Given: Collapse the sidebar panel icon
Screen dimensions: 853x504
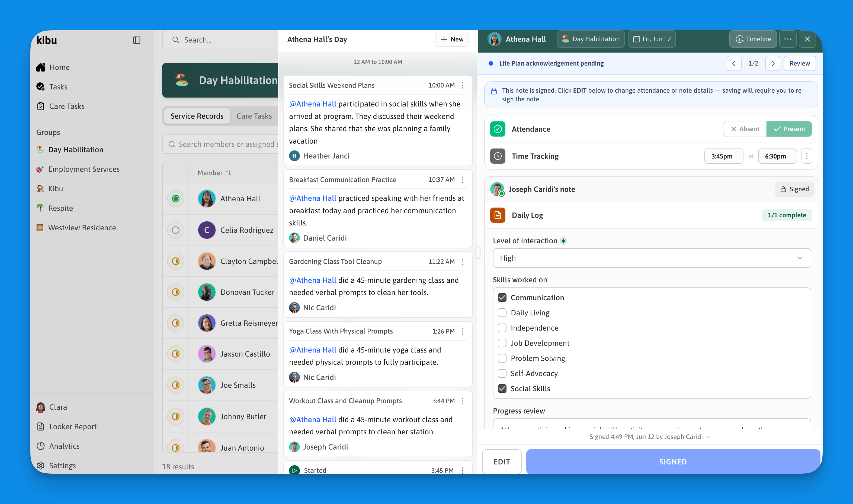Looking at the screenshot, I should 137,40.
